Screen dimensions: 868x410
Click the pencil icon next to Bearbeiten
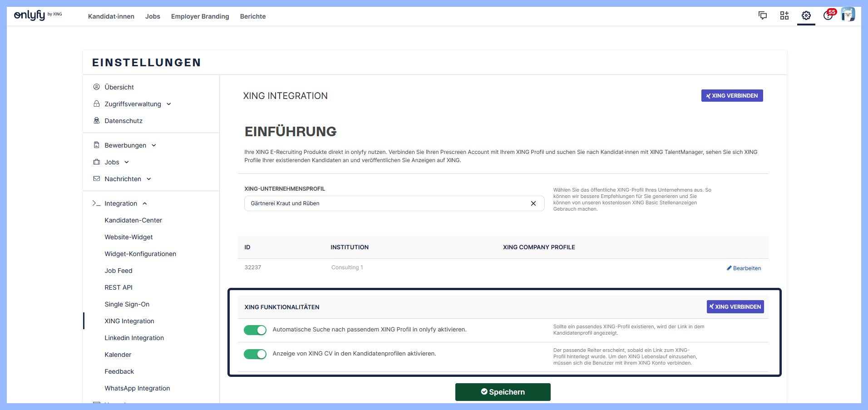tap(729, 268)
